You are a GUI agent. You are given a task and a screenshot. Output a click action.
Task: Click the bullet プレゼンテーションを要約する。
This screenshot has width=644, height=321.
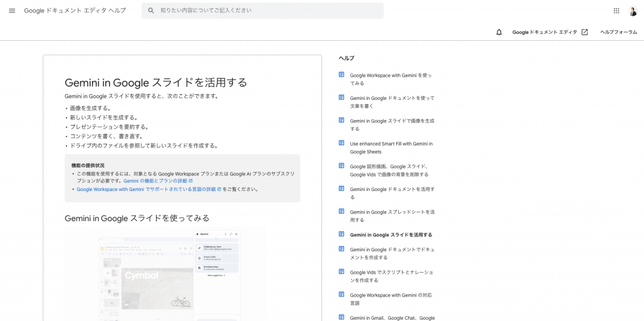point(109,127)
